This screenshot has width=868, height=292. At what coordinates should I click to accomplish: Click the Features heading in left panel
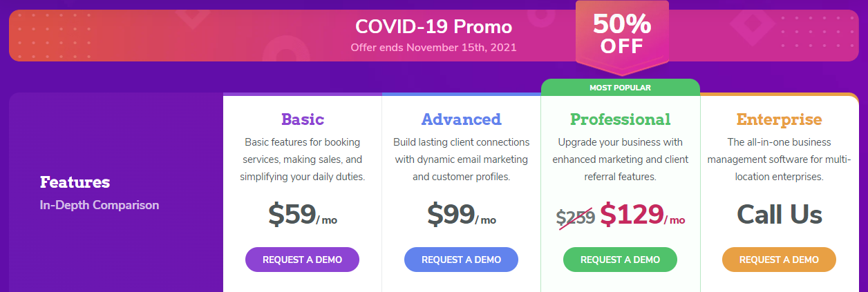pos(75,182)
